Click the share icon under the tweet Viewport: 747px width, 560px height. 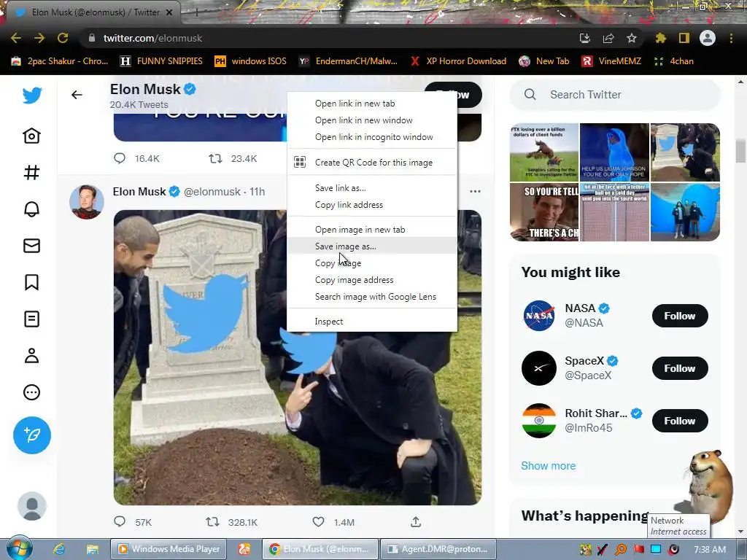pos(416,522)
